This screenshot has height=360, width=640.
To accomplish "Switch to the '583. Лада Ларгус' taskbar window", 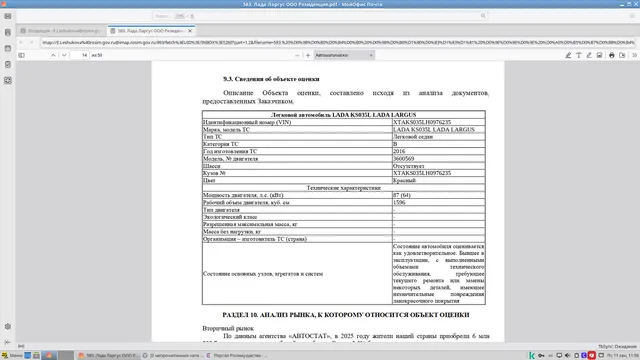I will [108, 356].
